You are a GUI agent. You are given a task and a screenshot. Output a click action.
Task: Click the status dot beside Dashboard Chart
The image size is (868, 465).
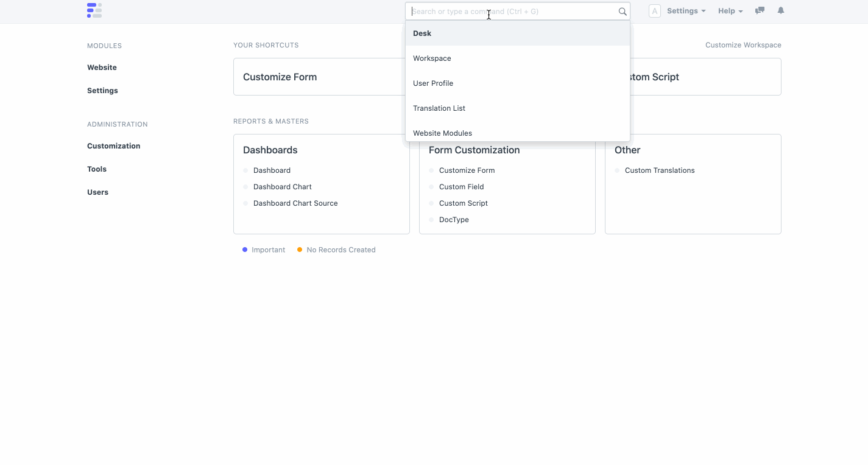coord(245,187)
